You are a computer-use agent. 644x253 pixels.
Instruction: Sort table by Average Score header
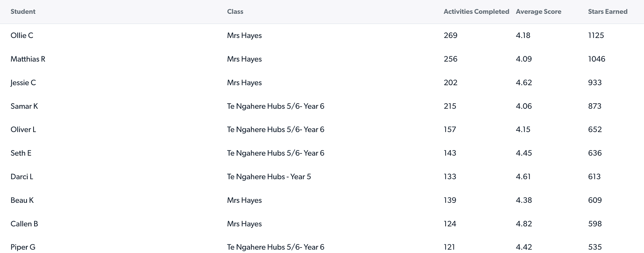click(538, 12)
